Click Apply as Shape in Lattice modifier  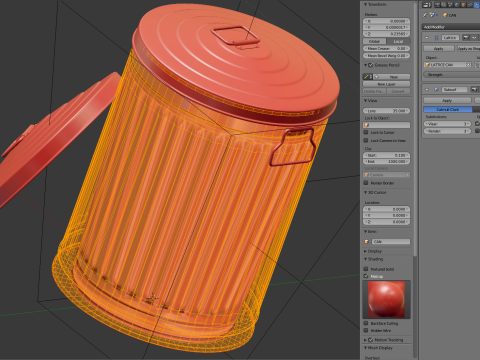tap(469, 49)
